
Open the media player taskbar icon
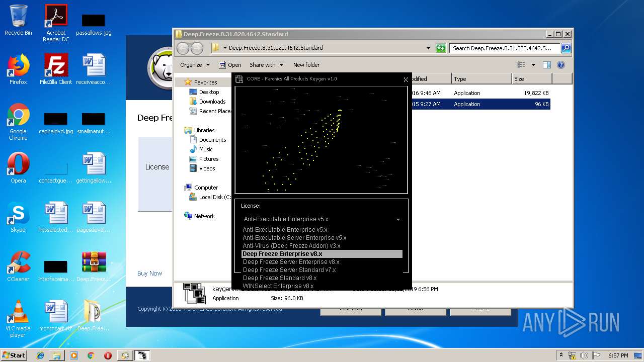[74, 355]
